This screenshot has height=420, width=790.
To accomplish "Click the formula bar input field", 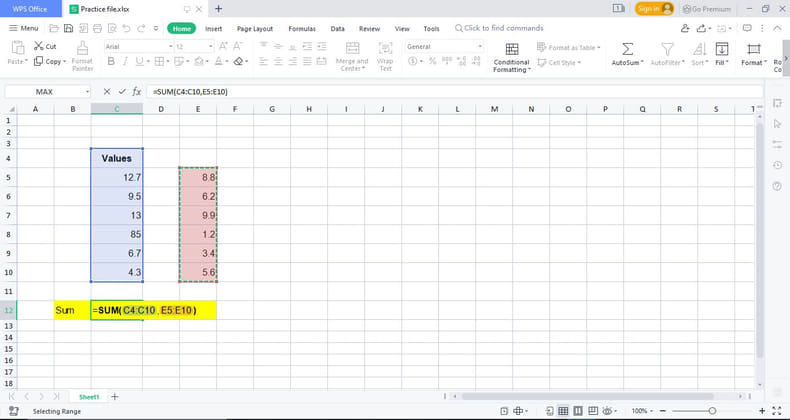I will click(455, 92).
